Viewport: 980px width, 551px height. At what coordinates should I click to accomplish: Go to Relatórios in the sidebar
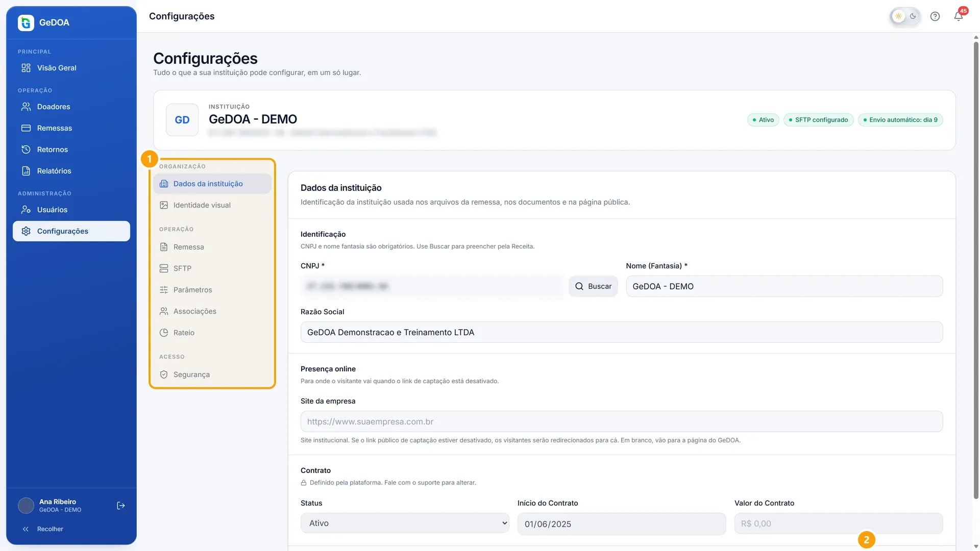pyautogui.click(x=71, y=171)
